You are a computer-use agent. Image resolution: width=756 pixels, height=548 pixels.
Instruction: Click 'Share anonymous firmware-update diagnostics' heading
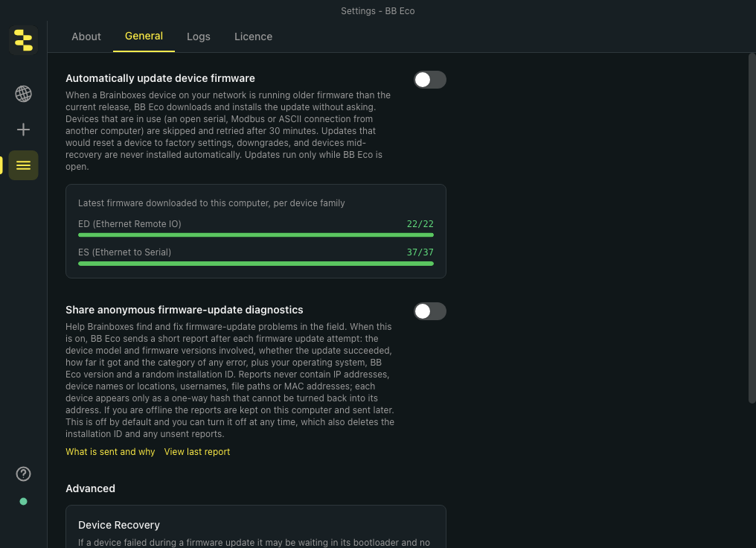coord(185,310)
